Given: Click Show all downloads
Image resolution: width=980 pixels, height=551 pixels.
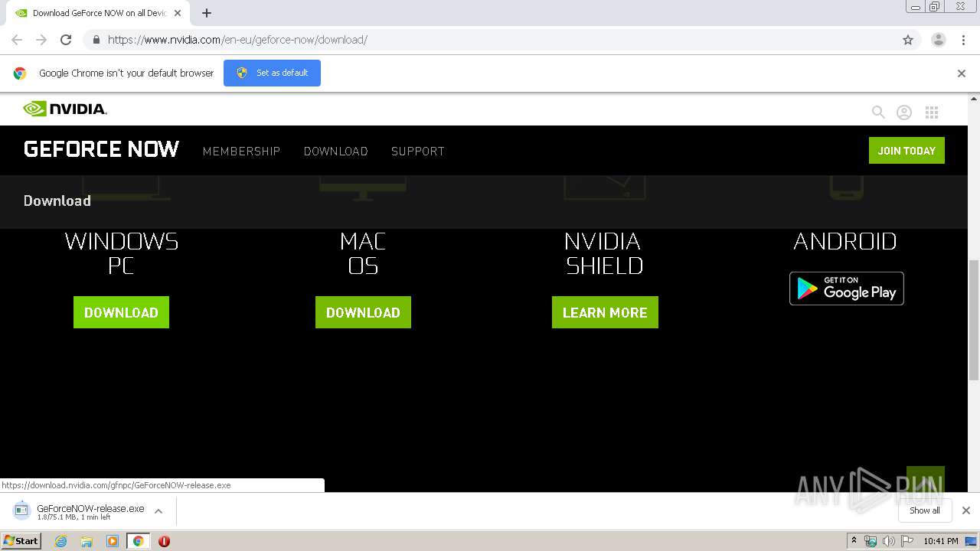Looking at the screenshot, I should tap(925, 510).
